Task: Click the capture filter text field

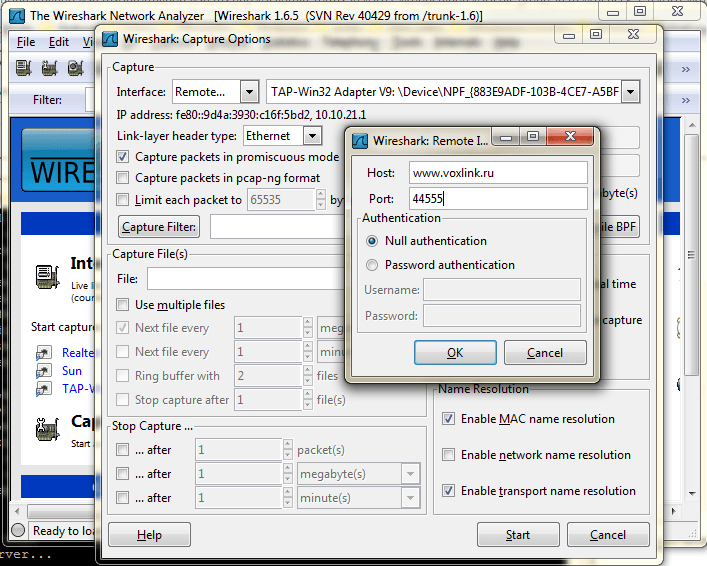Action: click(x=278, y=227)
